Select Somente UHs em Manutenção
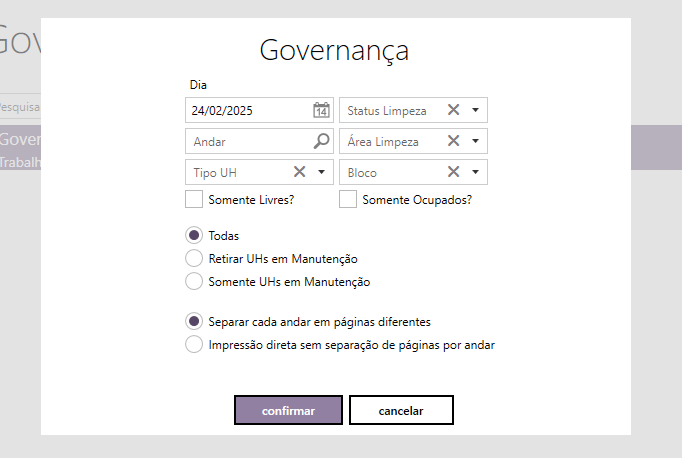The height and width of the screenshot is (461, 682). click(x=194, y=282)
